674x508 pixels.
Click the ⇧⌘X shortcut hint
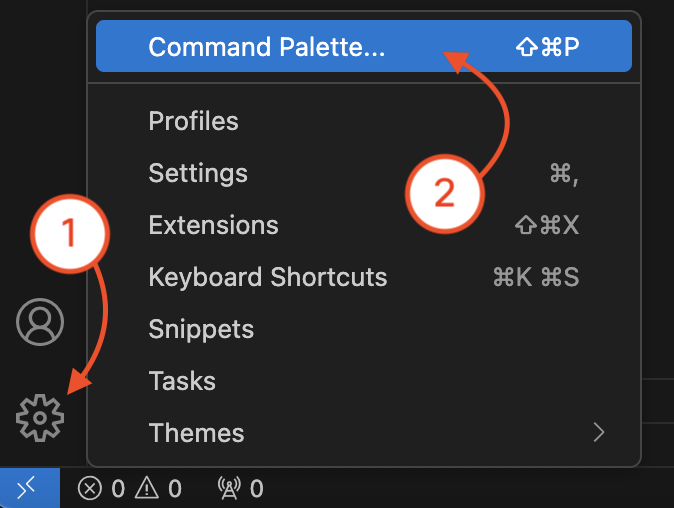click(547, 225)
